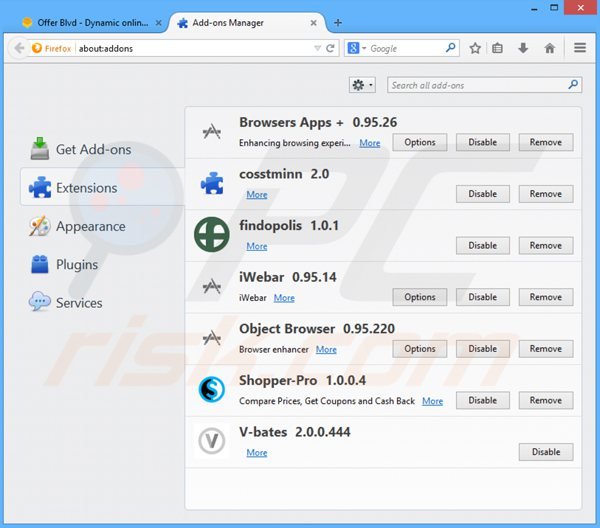This screenshot has height=528, width=600.
Task: Disable the findopolis extension
Action: [483, 246]
